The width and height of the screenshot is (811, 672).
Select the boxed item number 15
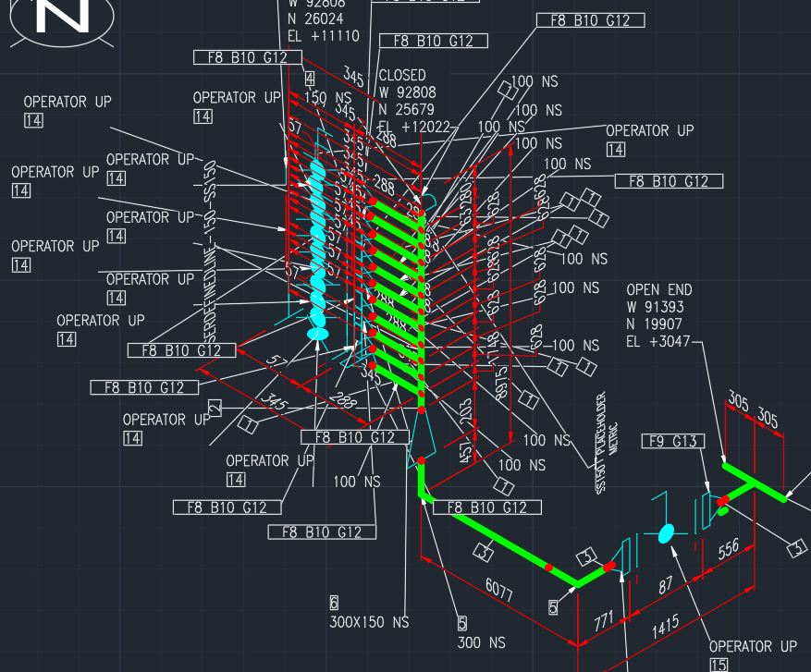click(x=719, y=666)
